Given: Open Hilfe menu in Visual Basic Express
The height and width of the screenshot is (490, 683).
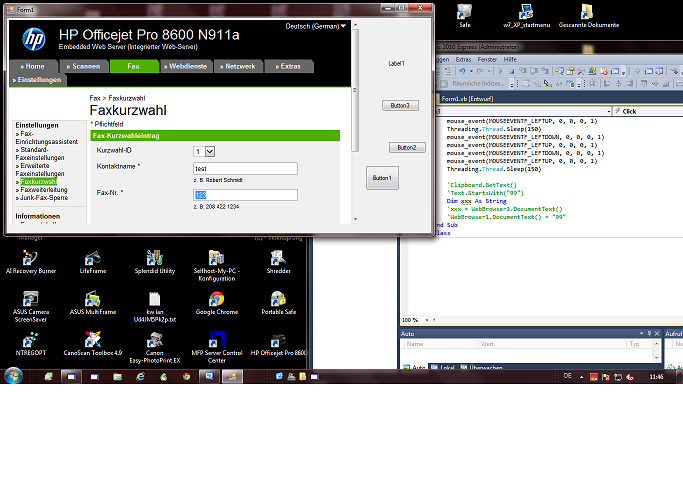Looking at the screenshot, I should tap(510, 60).
